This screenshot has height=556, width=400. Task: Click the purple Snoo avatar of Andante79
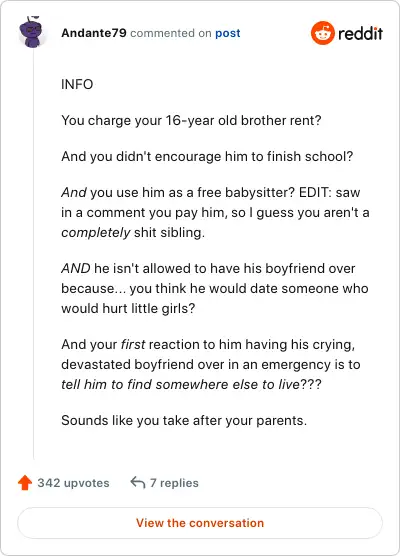(x=32, y=32)
